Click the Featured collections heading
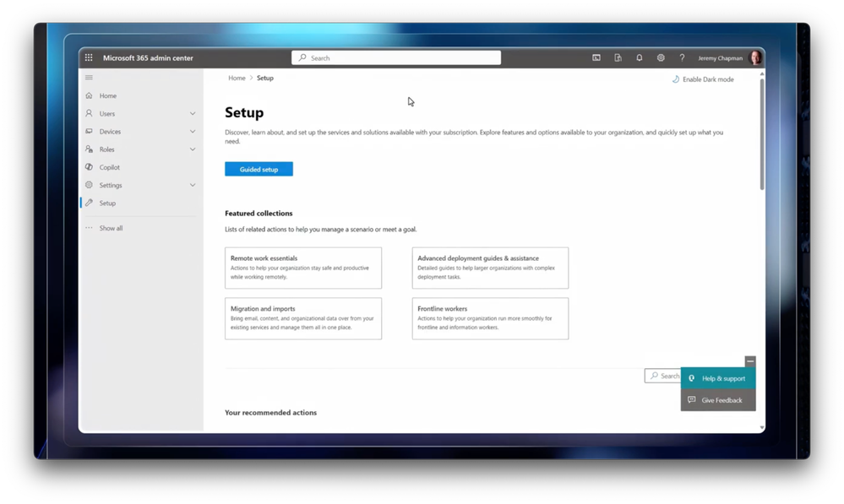This screenshot has height=504, width=844. click(259, 213)
